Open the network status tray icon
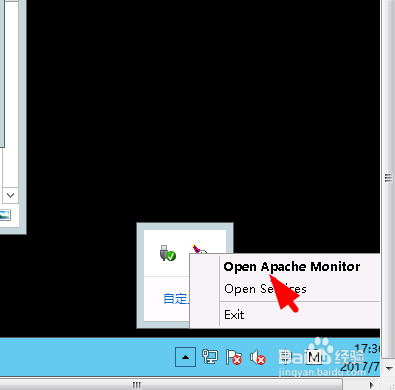Viewport: 395px width, 390px height. tap(210, 357)
